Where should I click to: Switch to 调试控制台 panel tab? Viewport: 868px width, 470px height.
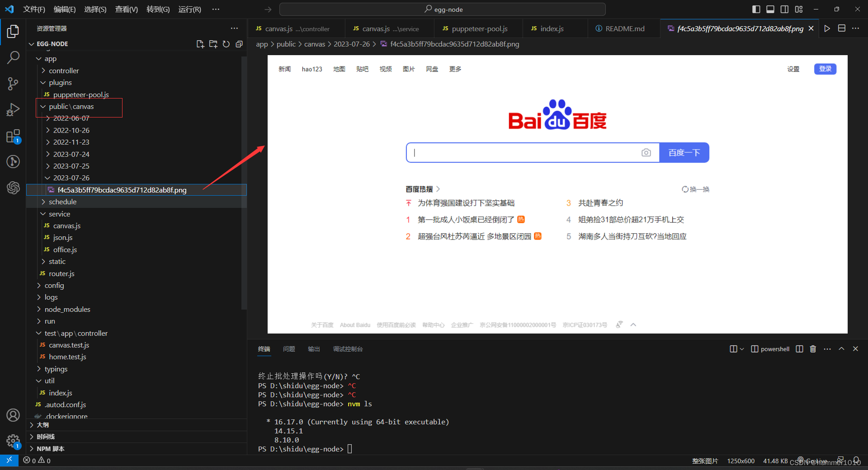[x=348, y=349]
